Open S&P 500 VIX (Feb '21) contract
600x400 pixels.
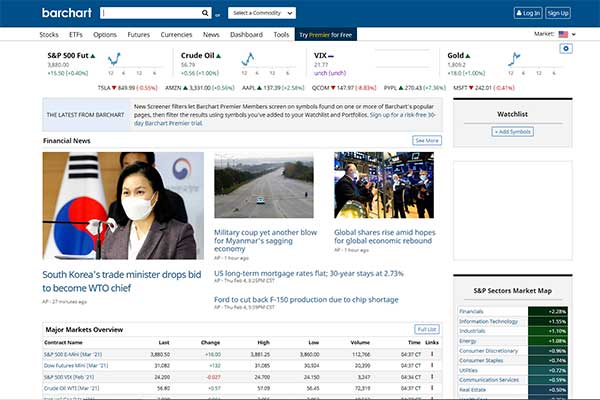[69, 377]
